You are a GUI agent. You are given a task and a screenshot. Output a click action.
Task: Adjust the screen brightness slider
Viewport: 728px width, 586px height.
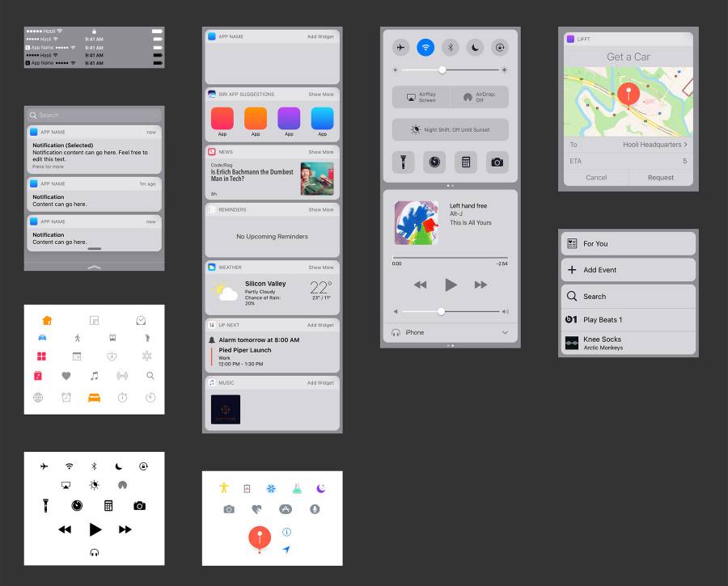pos(442,70)
